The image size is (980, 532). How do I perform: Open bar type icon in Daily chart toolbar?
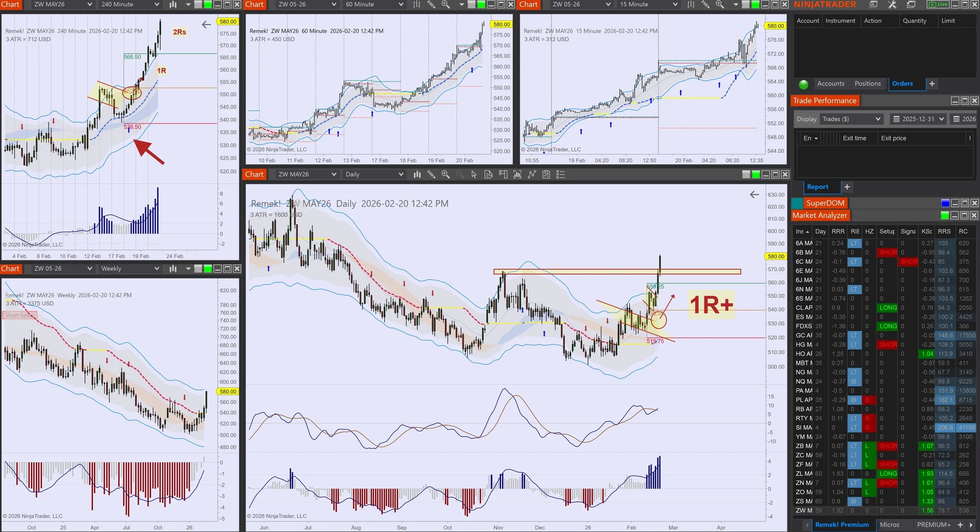tap(417, 174)
